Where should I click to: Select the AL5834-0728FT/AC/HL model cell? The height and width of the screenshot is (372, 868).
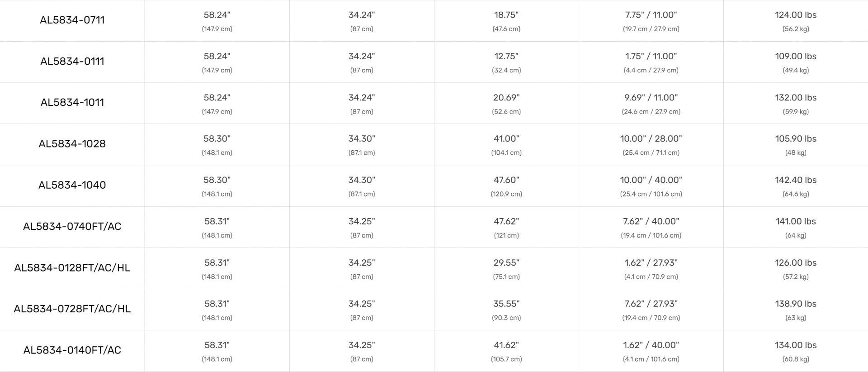(72, 309)
